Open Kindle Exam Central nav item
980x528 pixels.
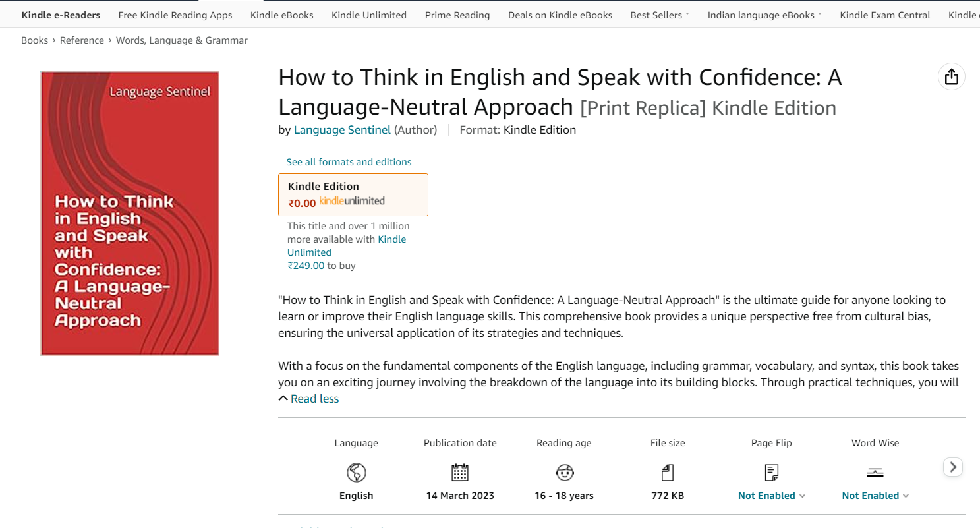[885, 15]
